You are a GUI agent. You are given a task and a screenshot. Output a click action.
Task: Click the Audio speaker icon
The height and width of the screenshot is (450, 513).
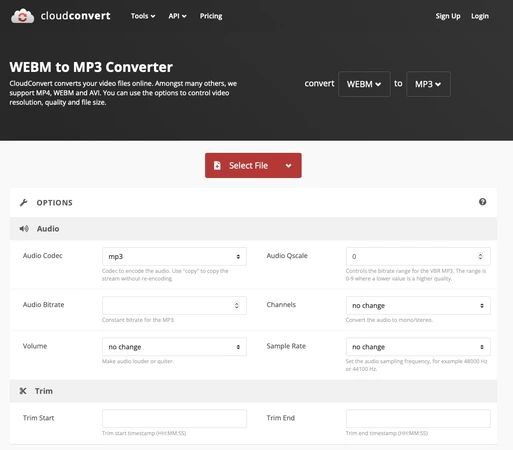point(24,229)
